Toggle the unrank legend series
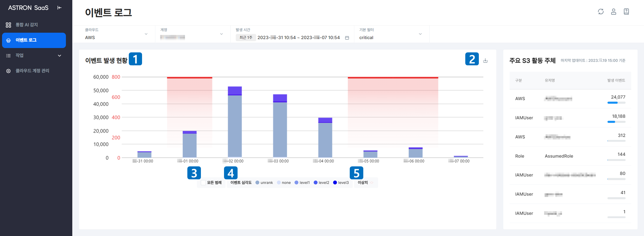 click(x=264, y=183)
